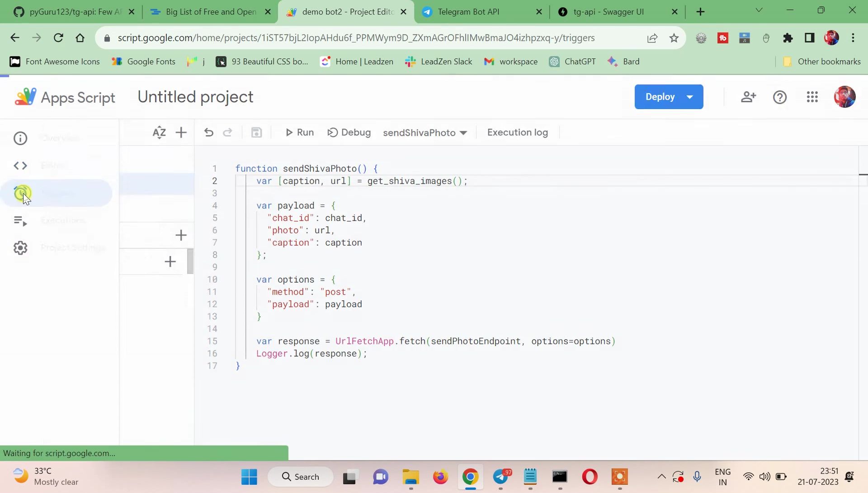The image size is (868, 493).
Task: Add a file with the plus icon beside AZ
Action: [x=181, y=133]
